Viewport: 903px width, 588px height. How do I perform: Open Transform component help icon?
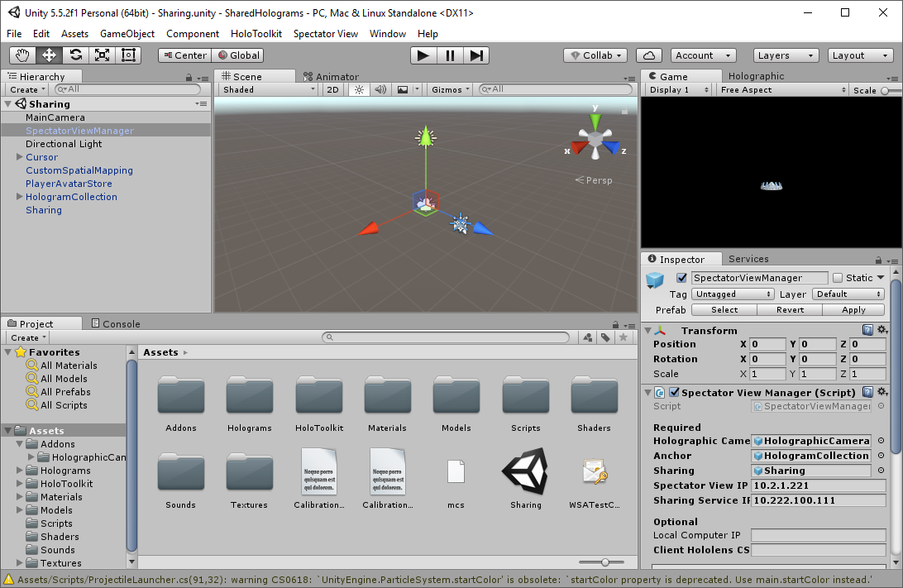click(867, 330)
